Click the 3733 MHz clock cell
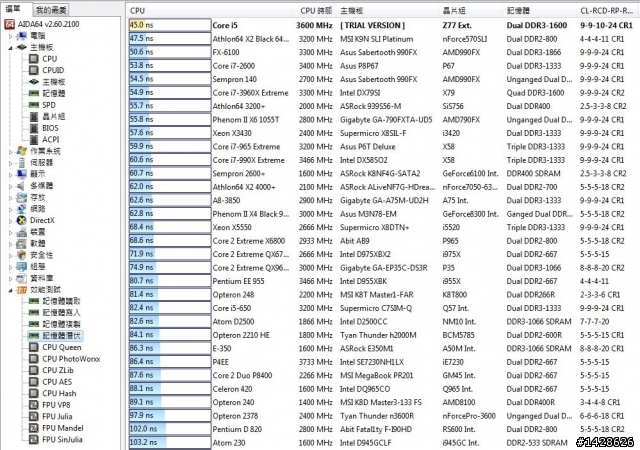640x450 pixels. tap(315, 362)
